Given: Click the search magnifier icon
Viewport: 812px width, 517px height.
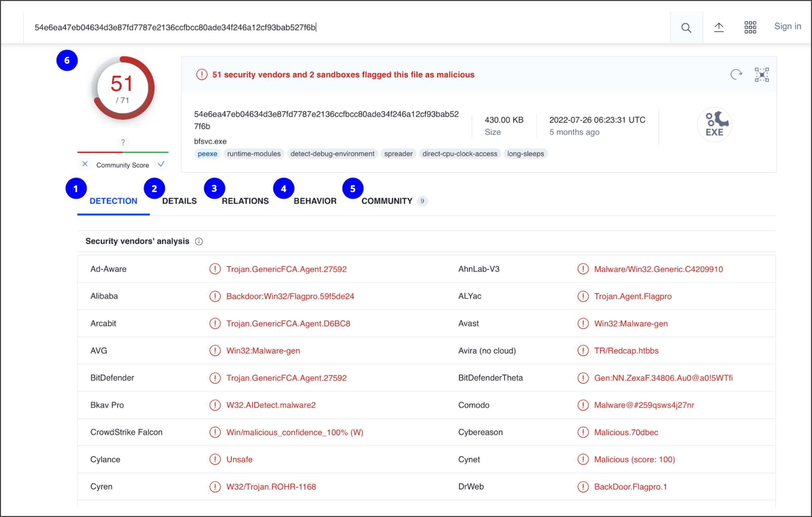Looking at the screenshot, I should coord(686,27).
